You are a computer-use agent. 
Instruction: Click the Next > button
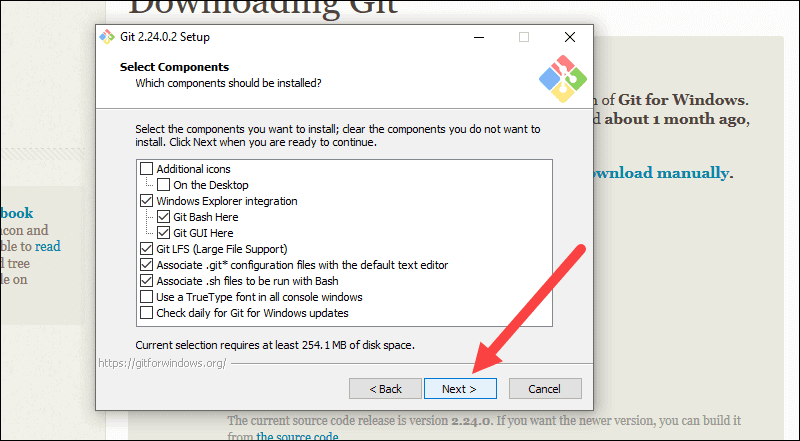pyautogui.click(x=460, y=389)
